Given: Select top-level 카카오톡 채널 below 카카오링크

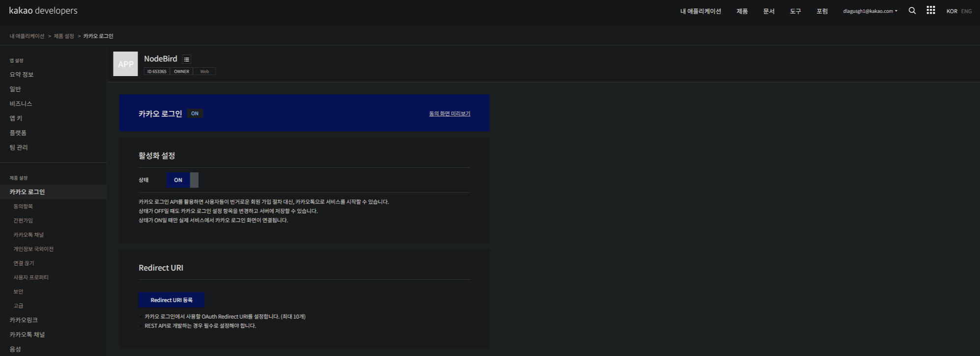Looking at the screenshot, I should [x=27, y=335].
